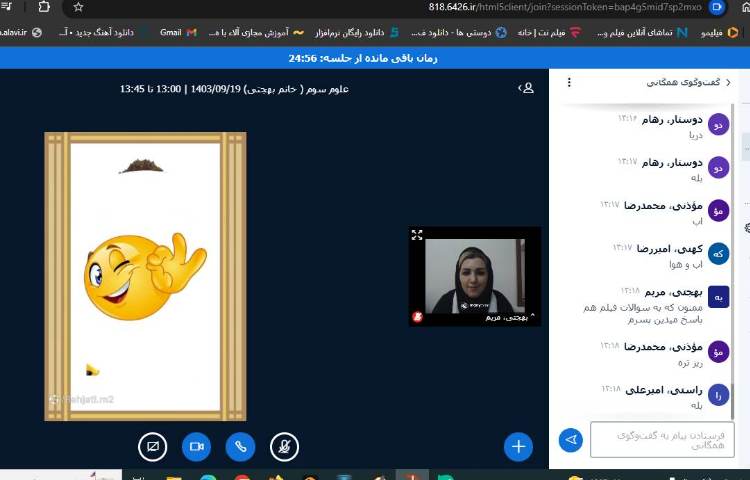Send chat message with arrow button
Image resolution: width=750 pixels, height=480 pixels.
coord(571,440)
